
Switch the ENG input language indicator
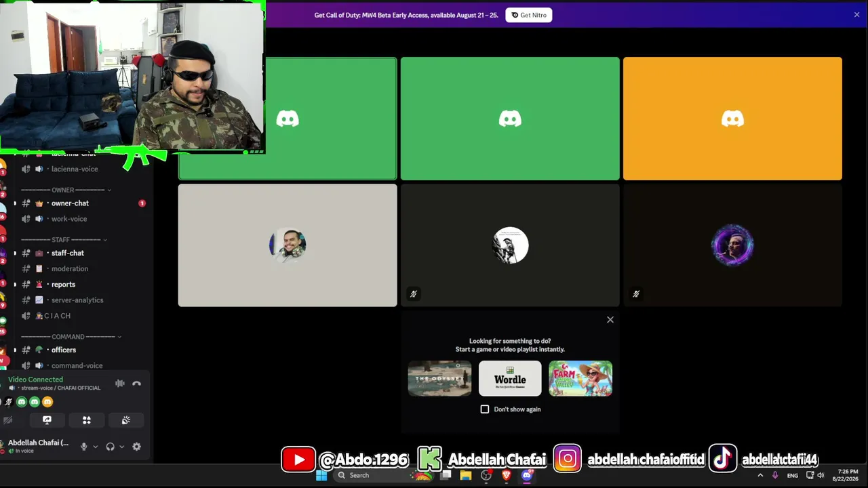pos(792,476)
